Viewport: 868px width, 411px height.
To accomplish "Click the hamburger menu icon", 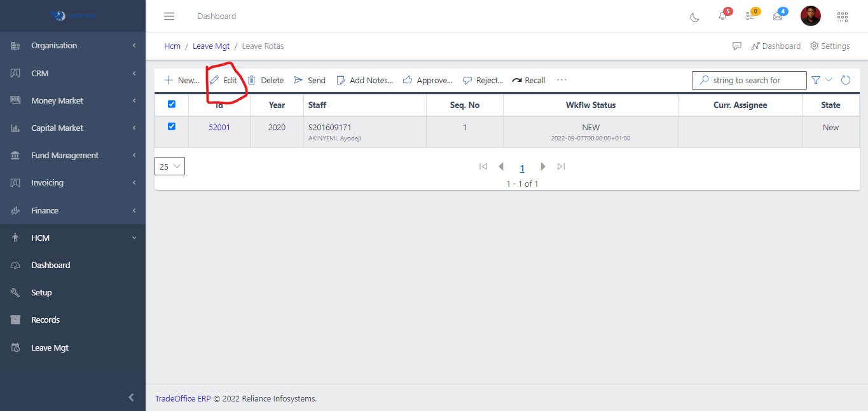I will [x=169, y=17].
